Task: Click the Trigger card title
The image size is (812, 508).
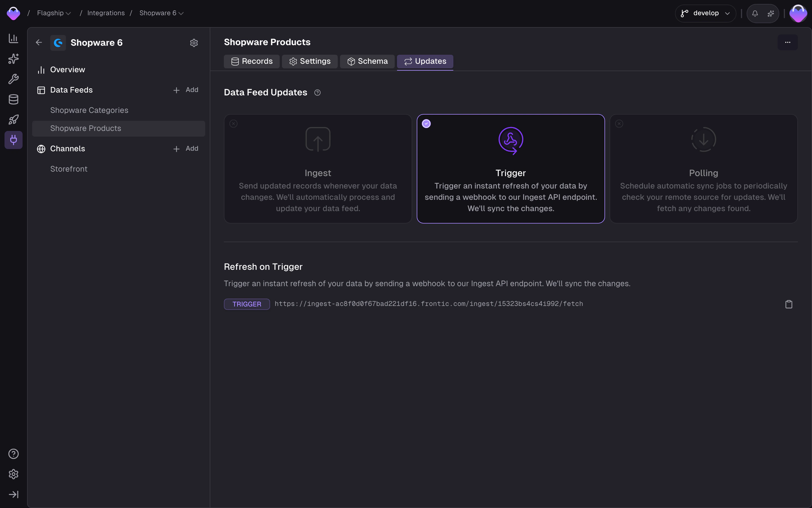Action: pos(511,173)
